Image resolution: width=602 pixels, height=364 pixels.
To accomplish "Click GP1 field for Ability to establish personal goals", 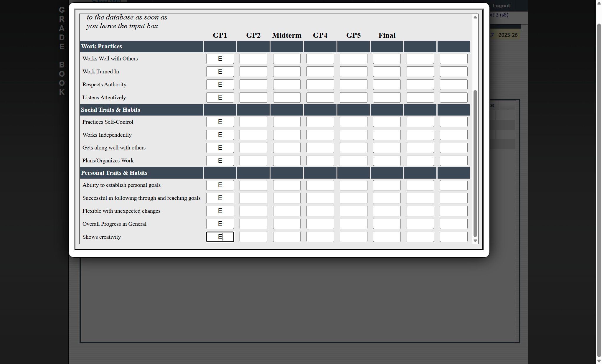I will tap(220, 185).
